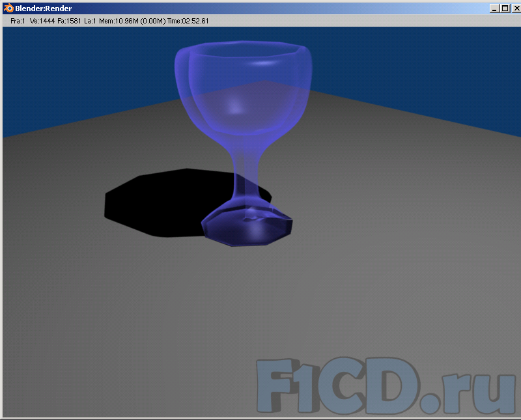Click the La:1 lamp count
Image resolution: width=521 pixels, height=420 pixels.
(90, 21)
